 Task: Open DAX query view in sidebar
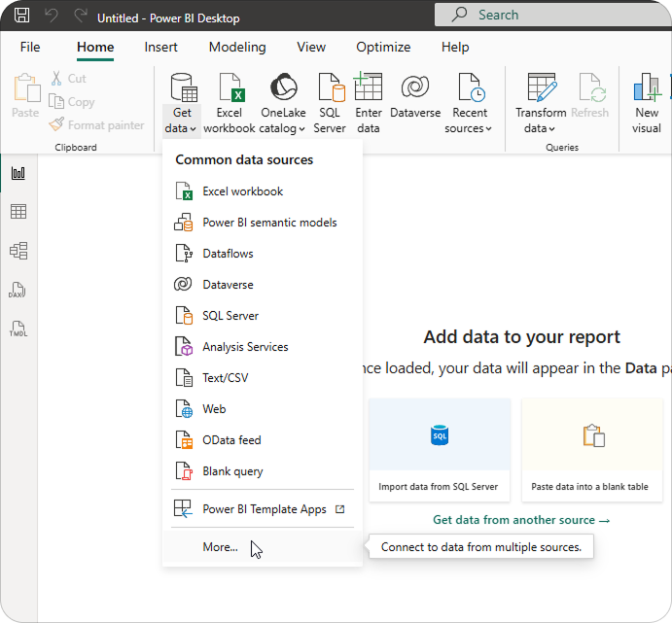18,290
